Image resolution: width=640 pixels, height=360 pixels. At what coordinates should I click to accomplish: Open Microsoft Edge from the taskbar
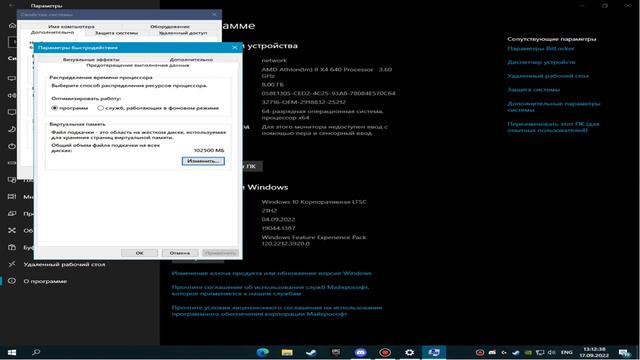(262, 352)
